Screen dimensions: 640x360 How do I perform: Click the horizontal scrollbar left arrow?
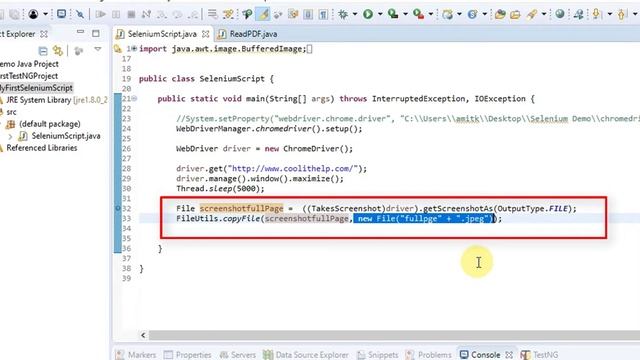pos(143,335)
